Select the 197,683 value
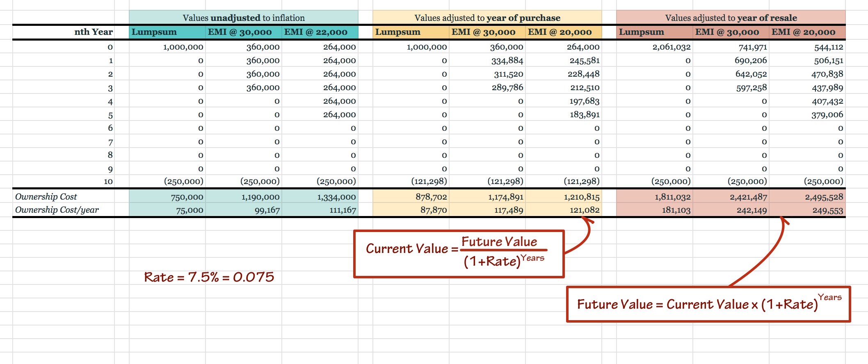 pyautogui.click(x=585, y=101)
